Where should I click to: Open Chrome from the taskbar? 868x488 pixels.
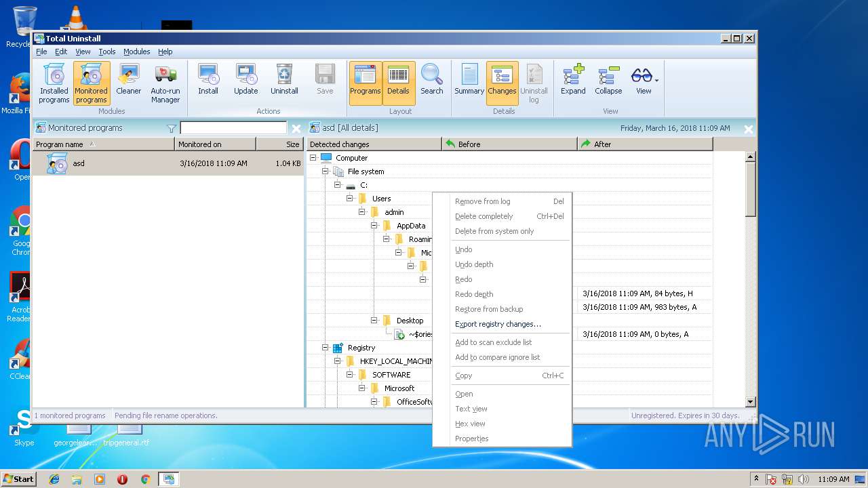click(145, 479)
